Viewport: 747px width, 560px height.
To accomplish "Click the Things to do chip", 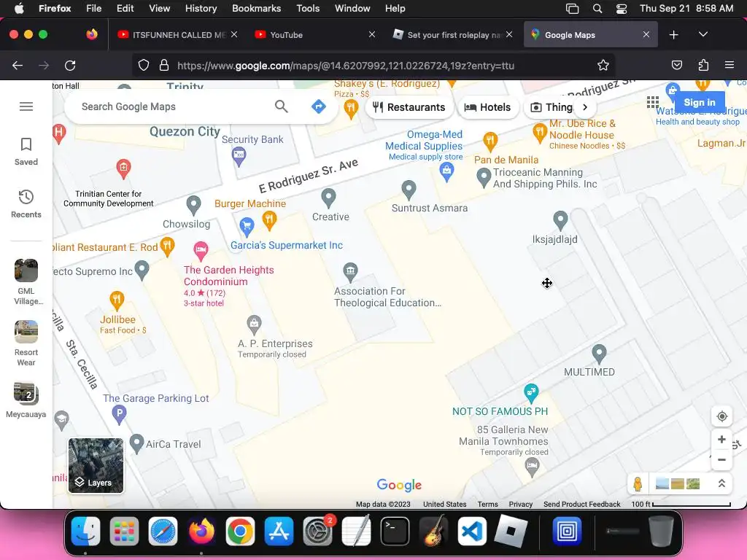I will pos(551,107).
